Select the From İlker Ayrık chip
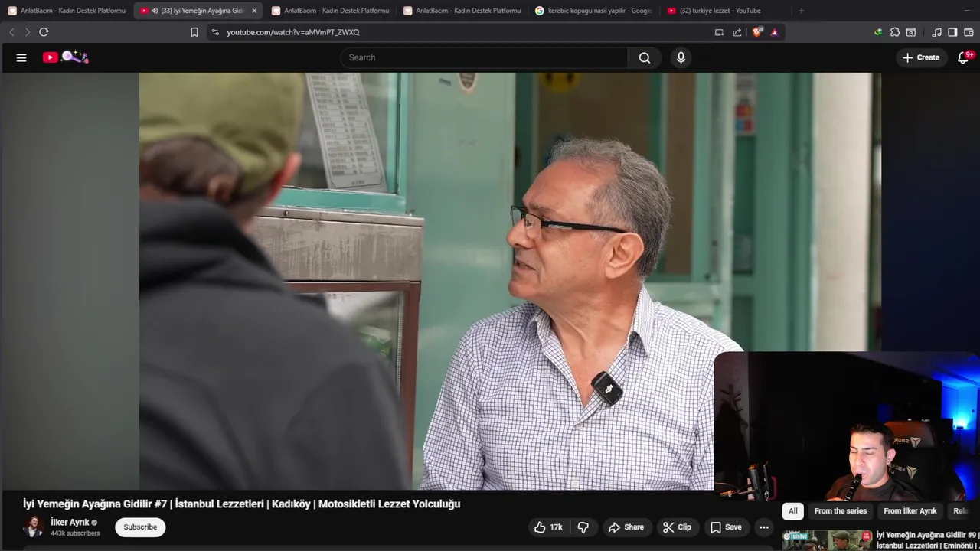 coord(910,511)
